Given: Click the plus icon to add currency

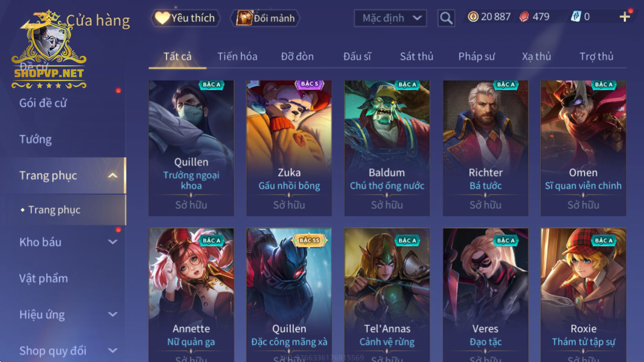Looking at the screenshot, I should 624,17.
